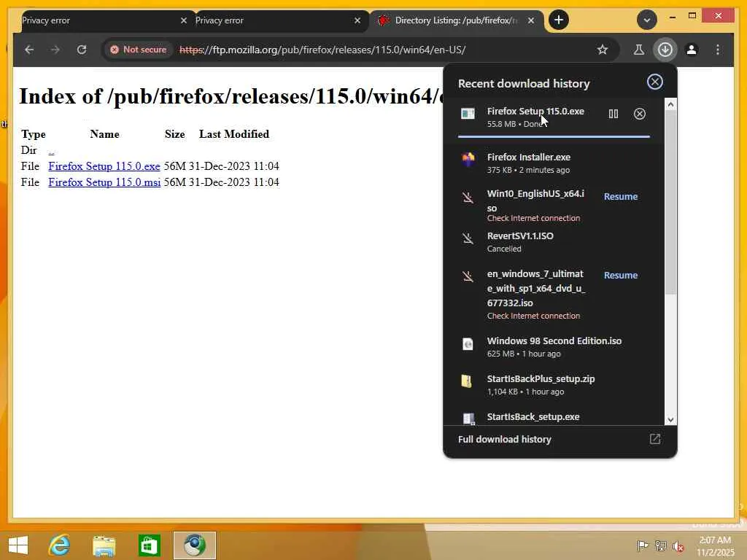Click the browser taskbar button
The image size is (747, 560).
click(194, 545)
